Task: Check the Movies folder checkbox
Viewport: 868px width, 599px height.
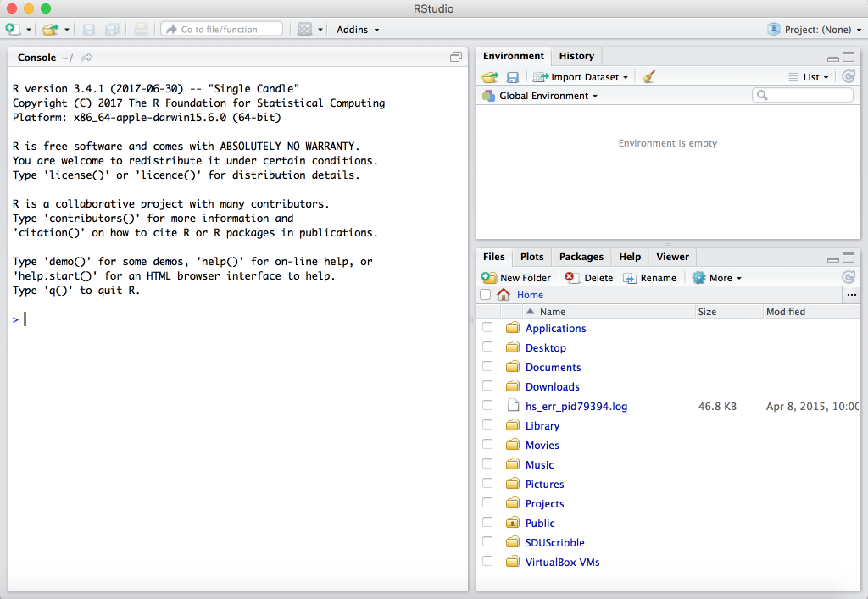Action: point(487,444)
